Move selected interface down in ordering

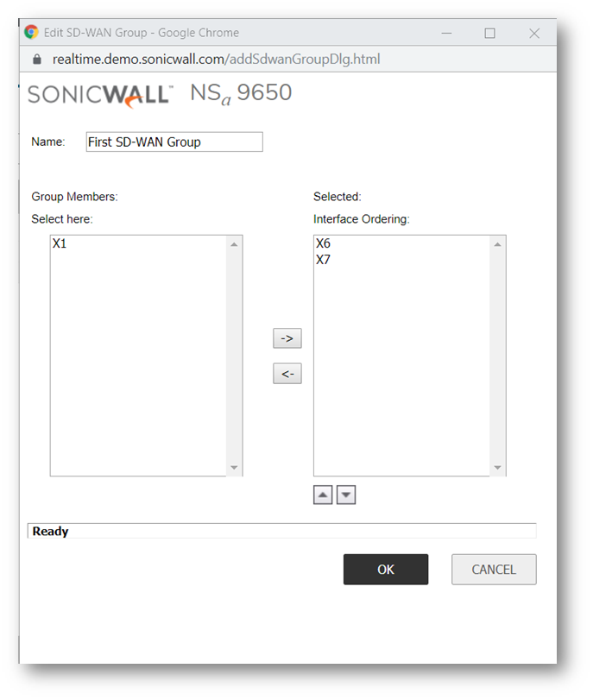coord(346,495)
